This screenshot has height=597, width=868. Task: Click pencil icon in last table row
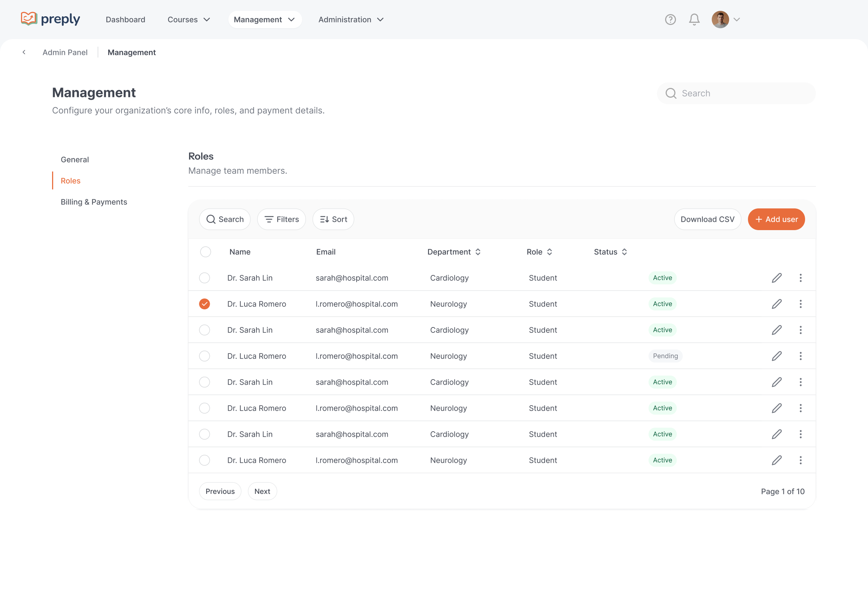tap(776, 460)
